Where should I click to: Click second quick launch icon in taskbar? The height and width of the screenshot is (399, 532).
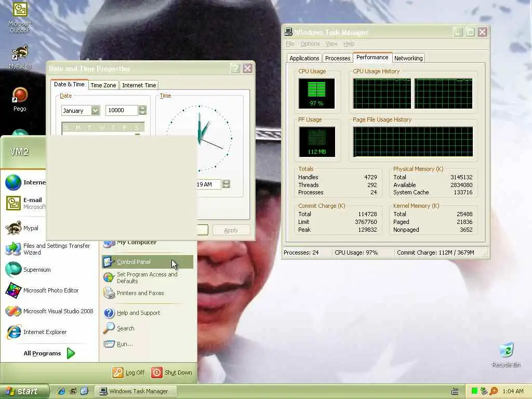pos(73,391)
